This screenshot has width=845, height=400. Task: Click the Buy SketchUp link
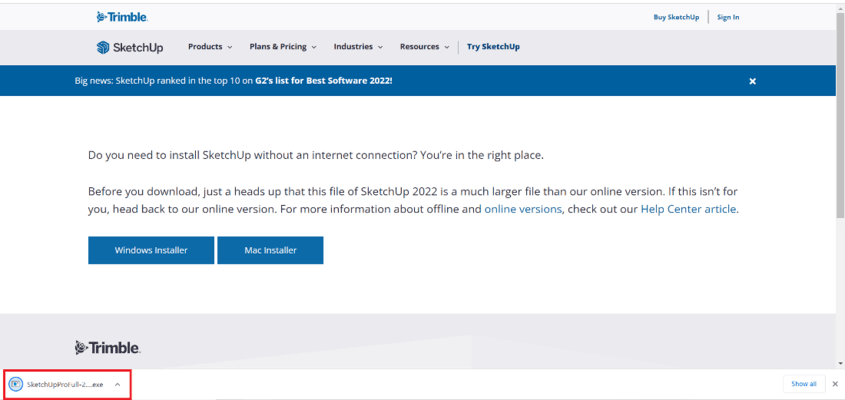click(x=676, y=17)
